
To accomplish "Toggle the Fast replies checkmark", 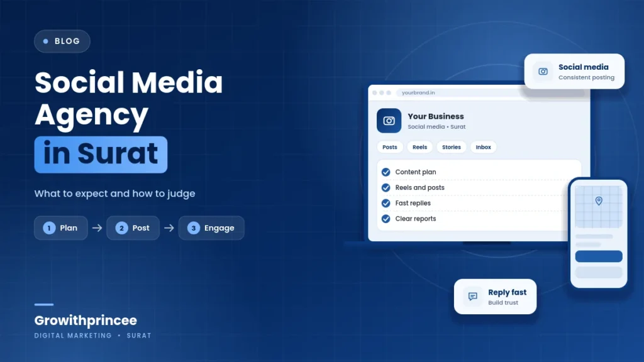I will tap(386, 203).
